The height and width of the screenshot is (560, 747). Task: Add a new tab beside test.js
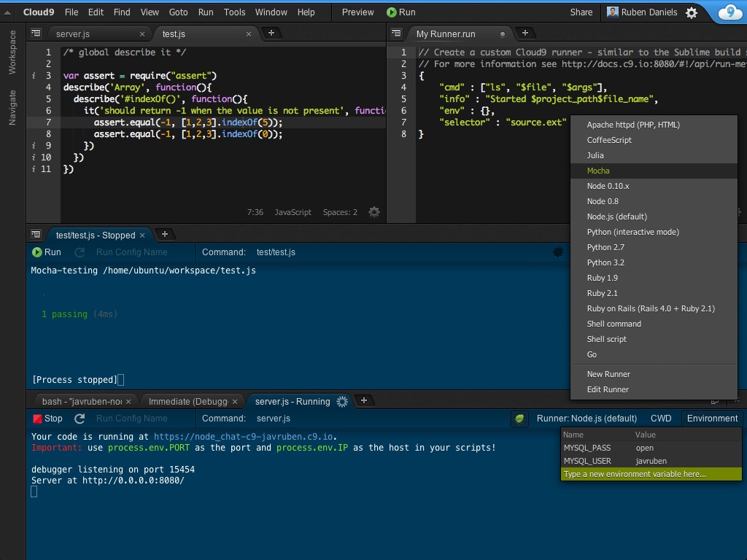coord(271,33)
